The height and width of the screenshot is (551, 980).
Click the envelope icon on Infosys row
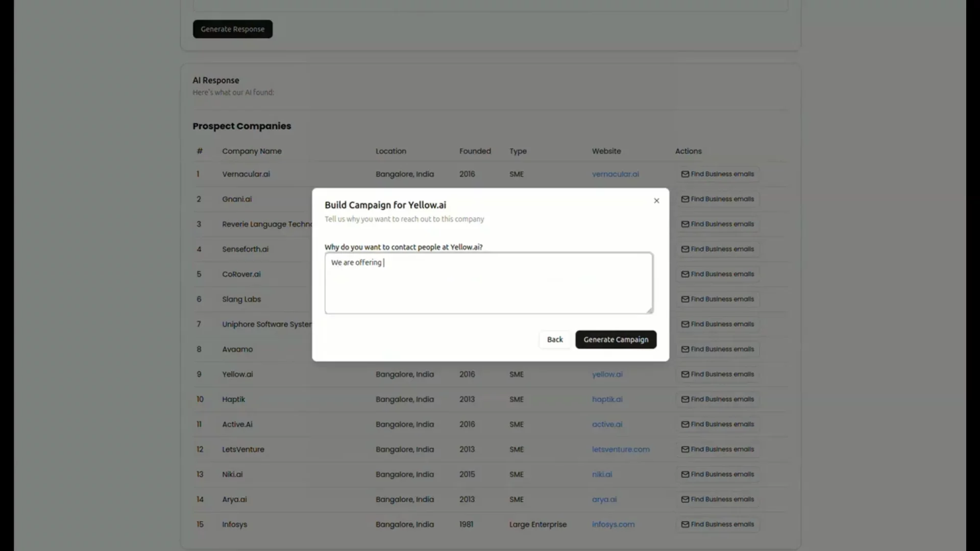pos(685,524)
